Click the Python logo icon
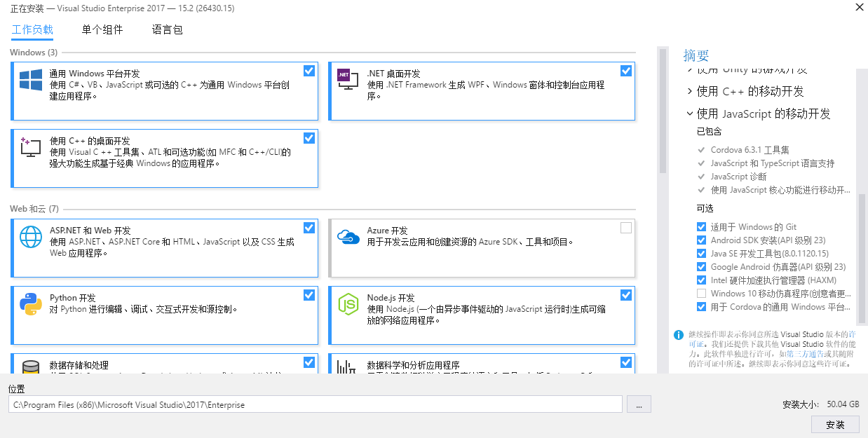 (31, 303)
